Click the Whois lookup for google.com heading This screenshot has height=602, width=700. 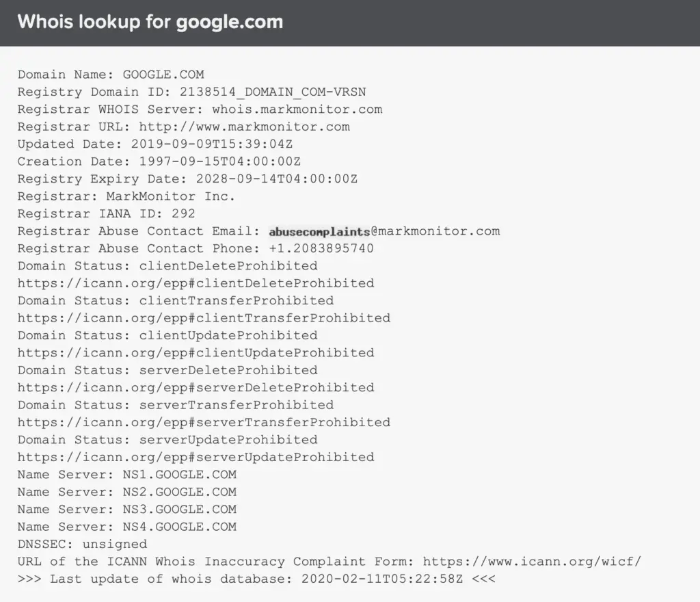pyautogui.click(x=150, y=22)
